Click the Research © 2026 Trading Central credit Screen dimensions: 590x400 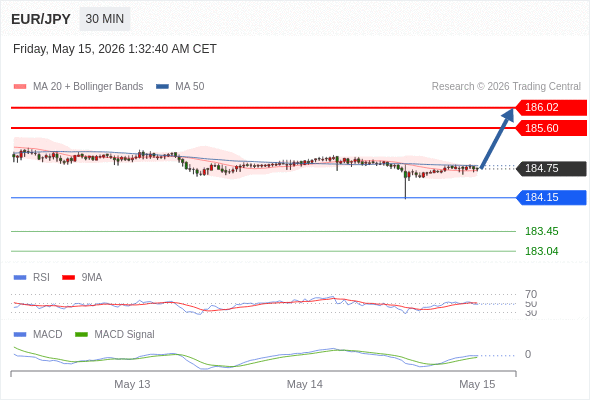[x=506, y=87]
